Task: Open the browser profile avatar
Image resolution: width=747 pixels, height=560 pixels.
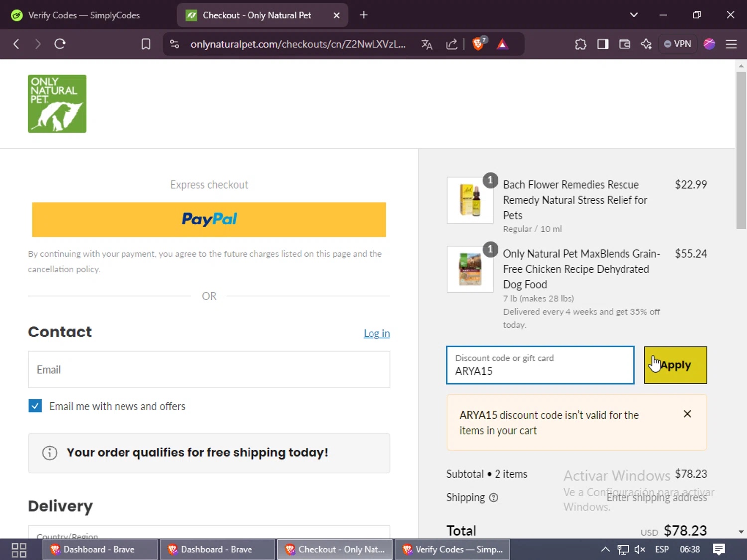Action: coord(709,44)
